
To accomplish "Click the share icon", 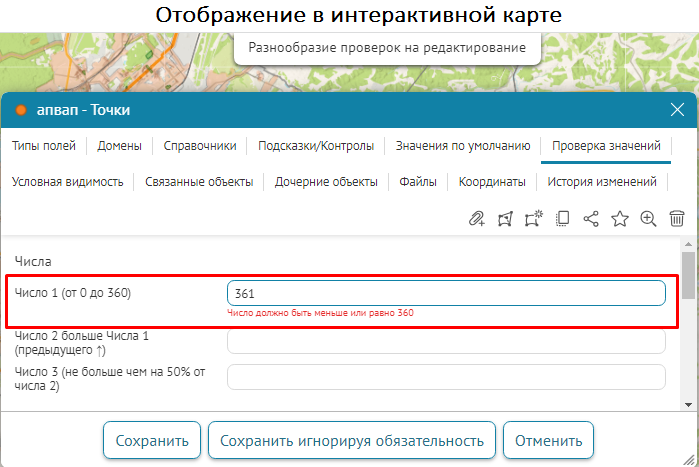I will coord(590,219).
